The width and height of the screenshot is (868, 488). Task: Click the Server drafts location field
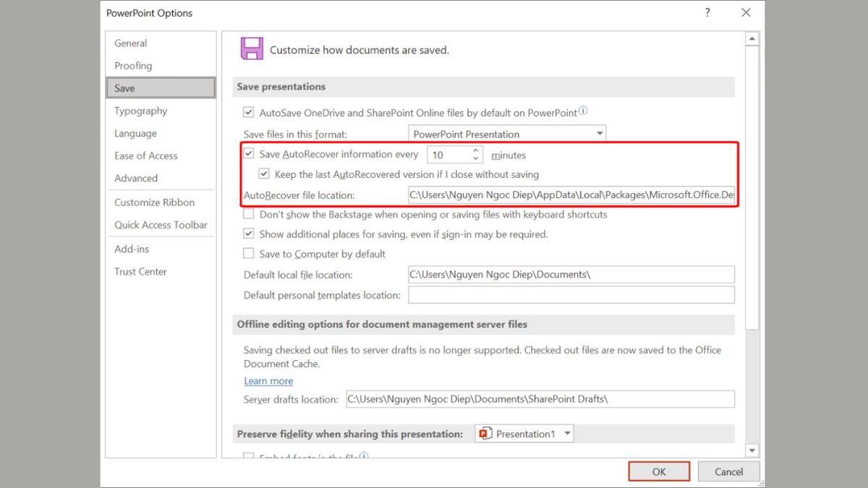tap(540, 399)
